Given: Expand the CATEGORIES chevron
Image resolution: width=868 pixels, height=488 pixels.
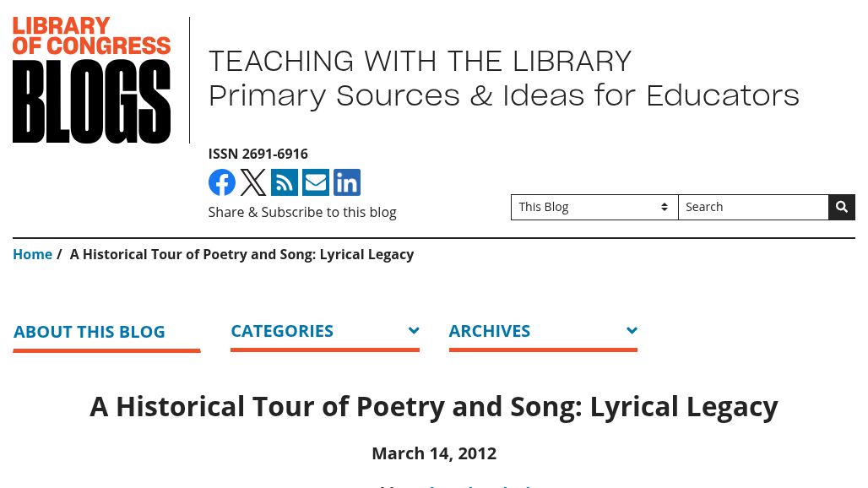Looking at the screenshot, I should 414,330.
